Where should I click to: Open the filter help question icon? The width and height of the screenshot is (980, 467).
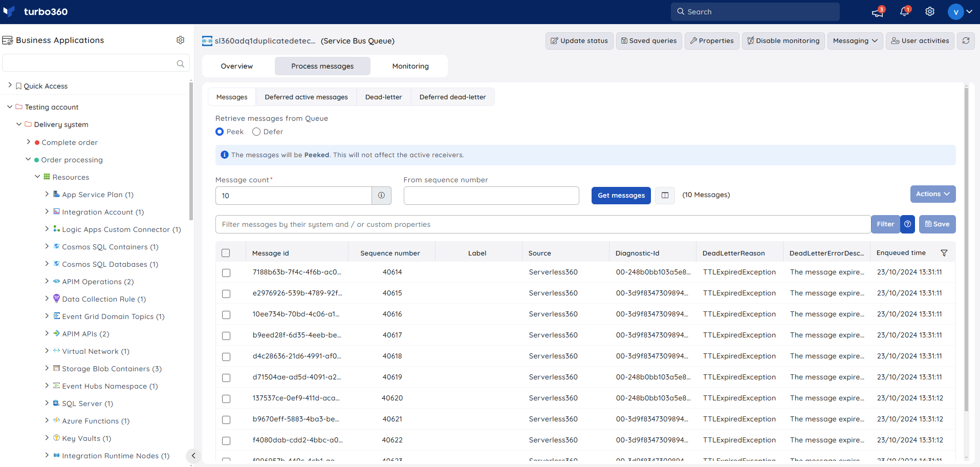(x=907, y=224)
